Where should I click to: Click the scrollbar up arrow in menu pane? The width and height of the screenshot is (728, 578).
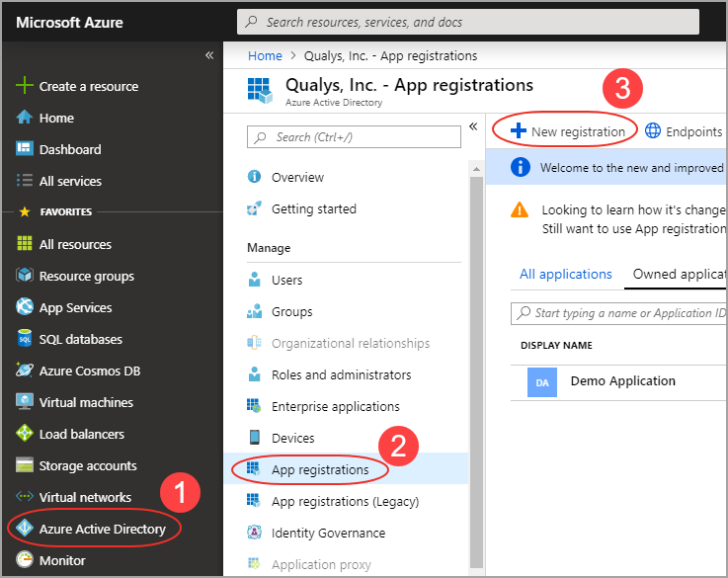(476, 169)
